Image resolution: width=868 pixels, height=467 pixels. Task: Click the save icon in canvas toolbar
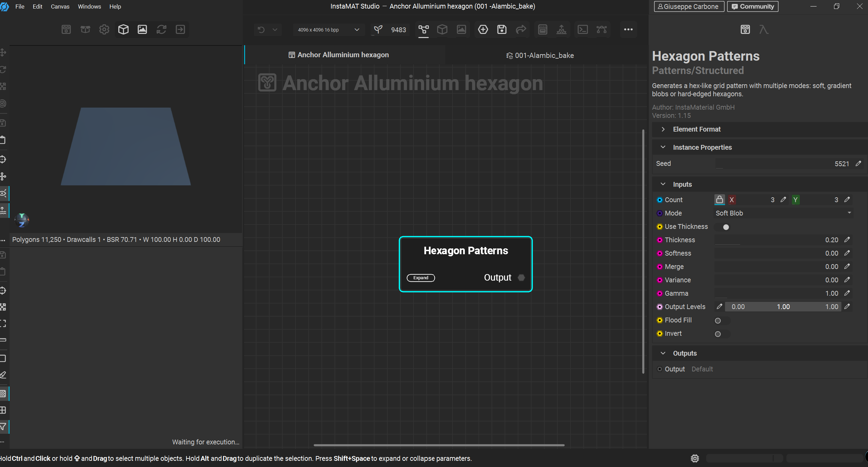click(x=502, y=29)
